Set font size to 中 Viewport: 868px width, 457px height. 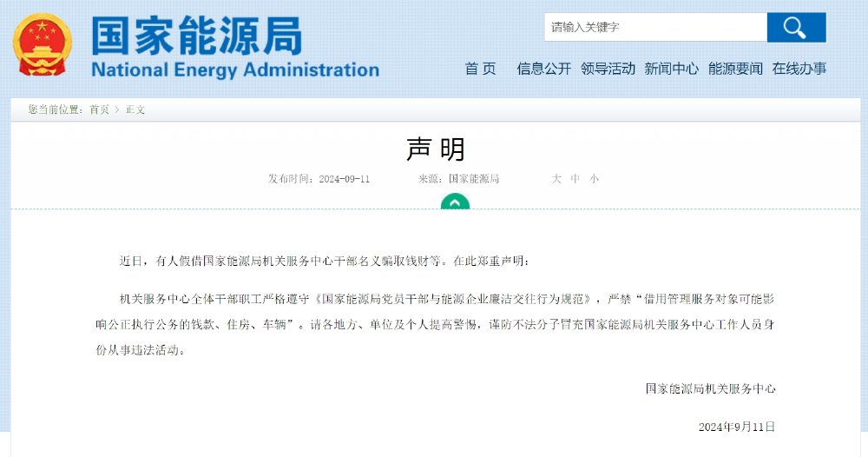click(x=575, y=178)
